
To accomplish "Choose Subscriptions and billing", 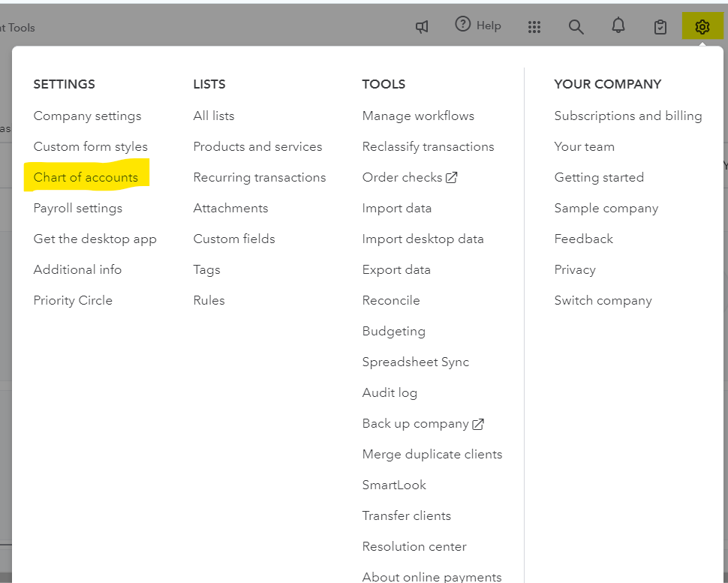I will (x=627, y=116).
